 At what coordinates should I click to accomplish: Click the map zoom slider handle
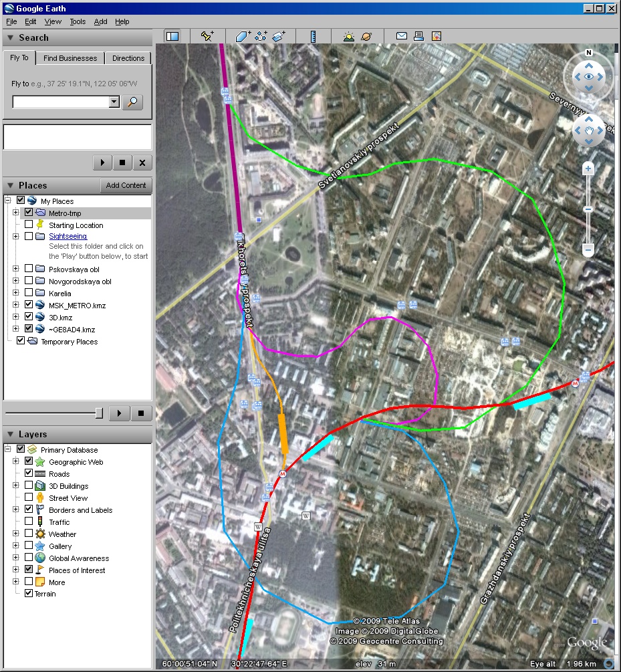[588, 209]
